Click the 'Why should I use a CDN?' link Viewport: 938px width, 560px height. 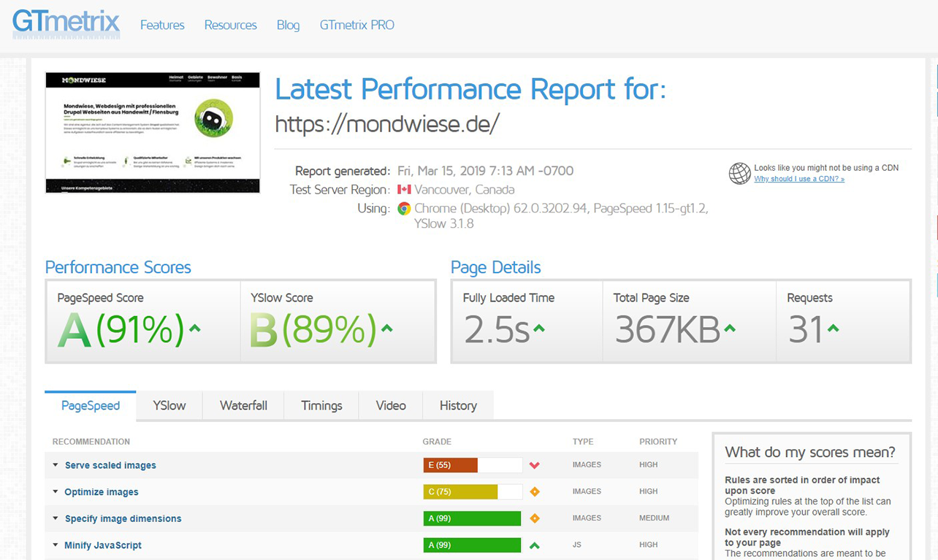pos(799,179)
